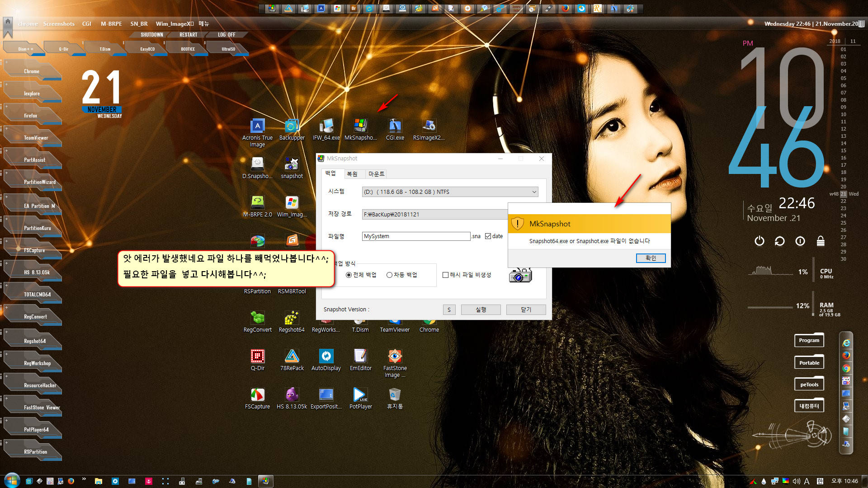The width and height of the screenshot is (868, 488).
Task: Select the 차등 백업 radio button
Action: click(x=389, y=275)
